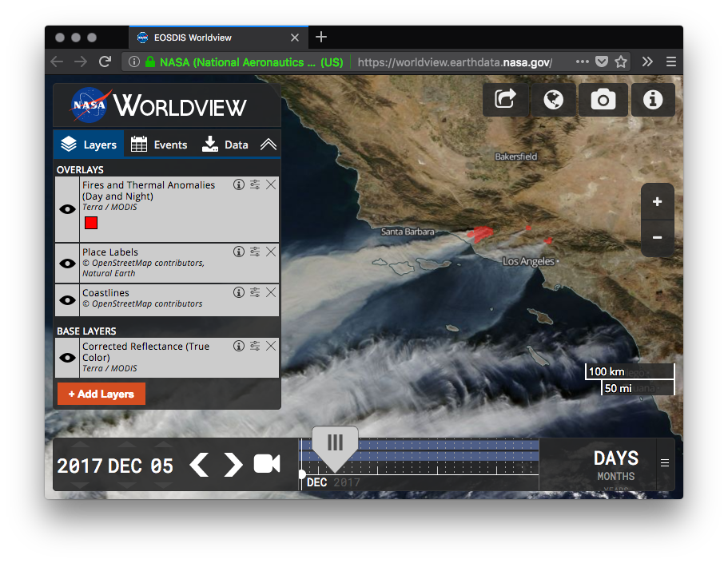Viewport: 728px width, 563px height.
Task: Show info for Coastlines layer
Action: 239,292
